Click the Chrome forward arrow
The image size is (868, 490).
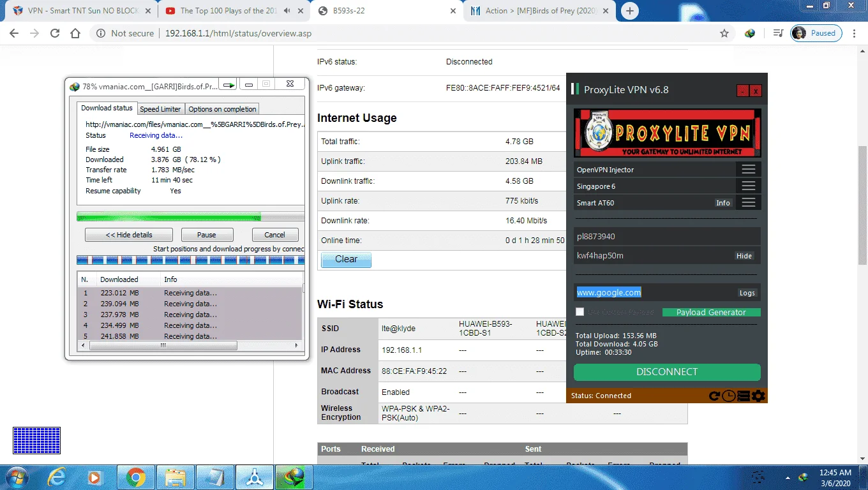coord(34,33)
